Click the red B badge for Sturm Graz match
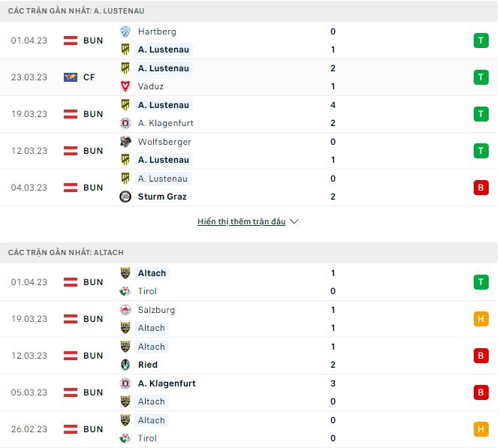This screenshot has height=448, width=500. (480, 188)
